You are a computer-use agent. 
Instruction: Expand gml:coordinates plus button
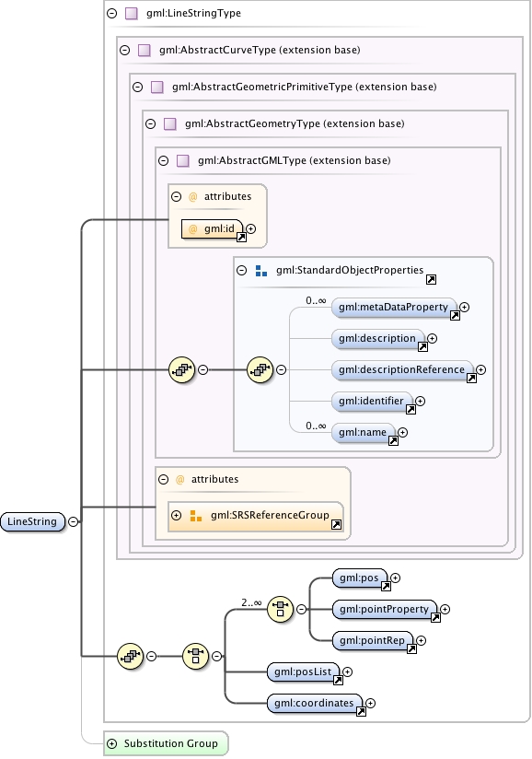370,703
